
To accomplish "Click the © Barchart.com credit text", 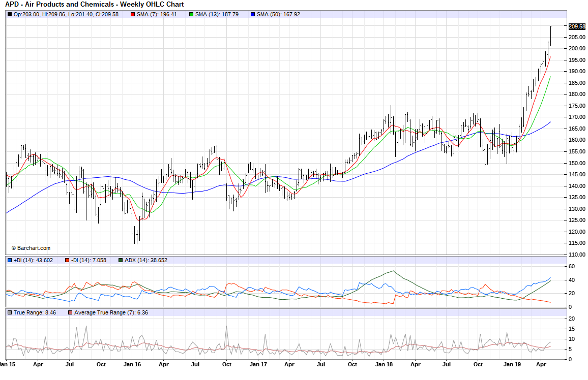I will click(x=31, y=248).
